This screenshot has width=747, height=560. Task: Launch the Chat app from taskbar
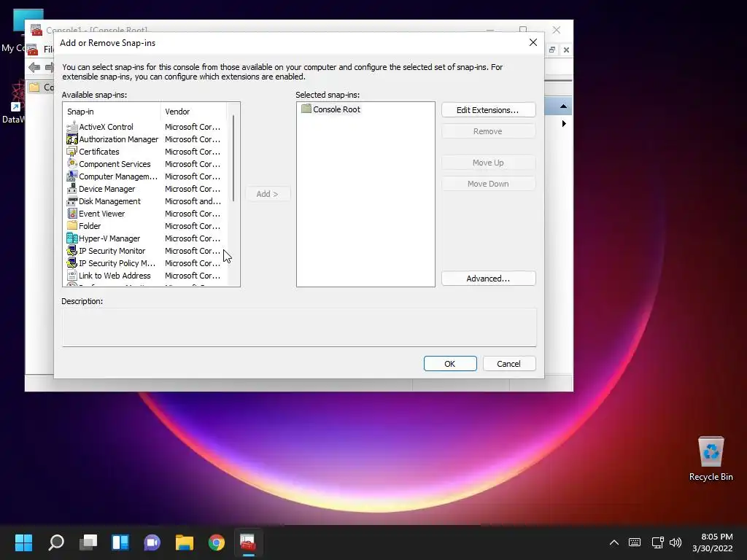coord(152,542)
